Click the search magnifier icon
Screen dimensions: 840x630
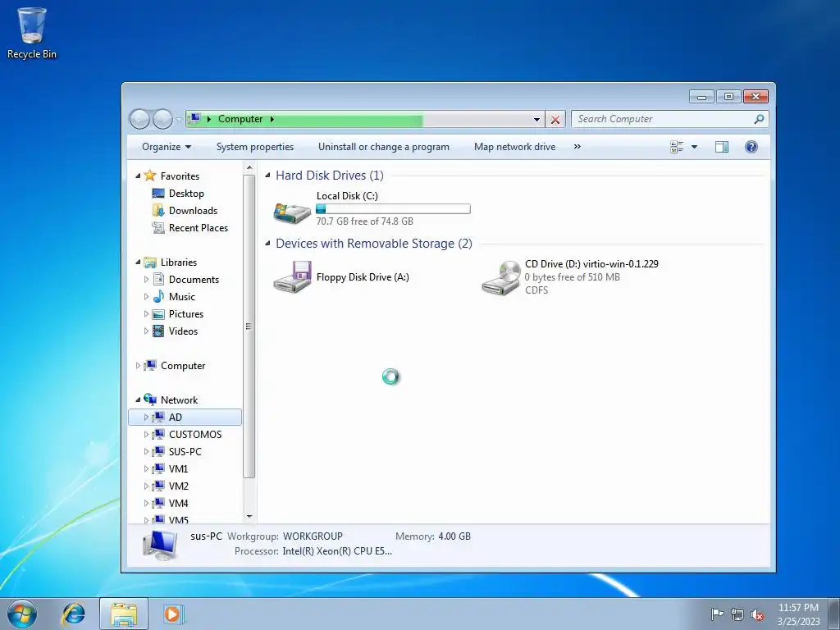click(x=759, y=119)
